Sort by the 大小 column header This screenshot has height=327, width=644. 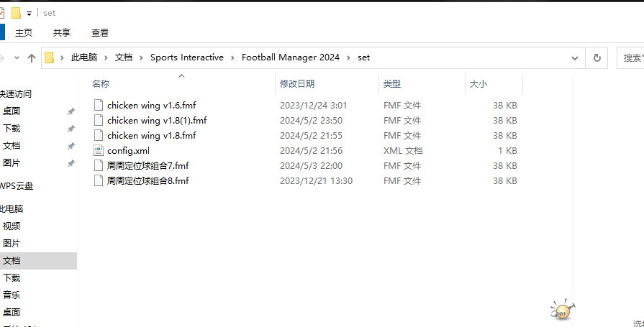coord(479,83)
